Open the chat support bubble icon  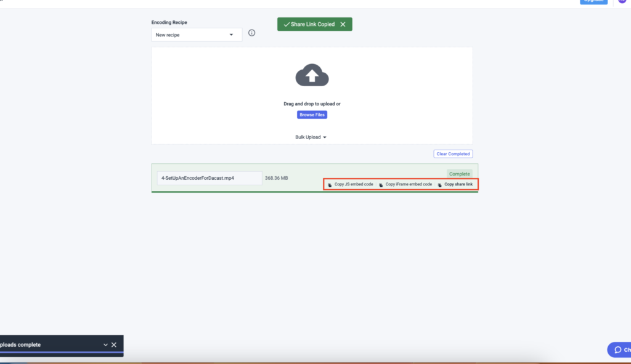pos(619,349)
